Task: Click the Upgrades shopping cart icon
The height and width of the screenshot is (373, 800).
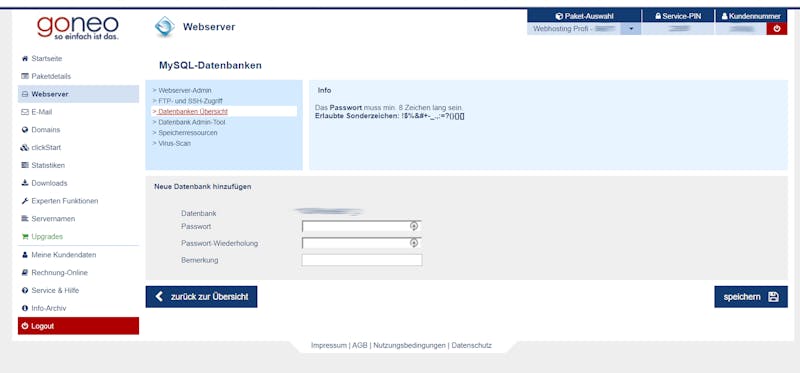Action: tap(24, 237)
